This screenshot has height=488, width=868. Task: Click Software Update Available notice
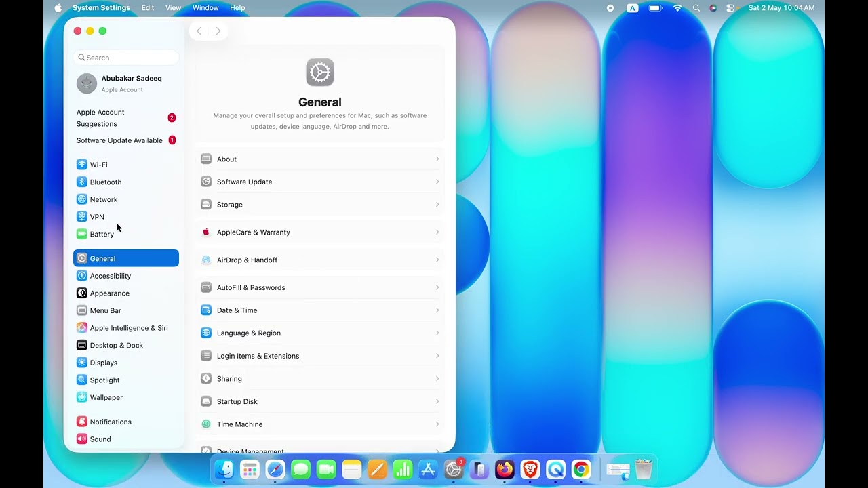pos(126,140)
